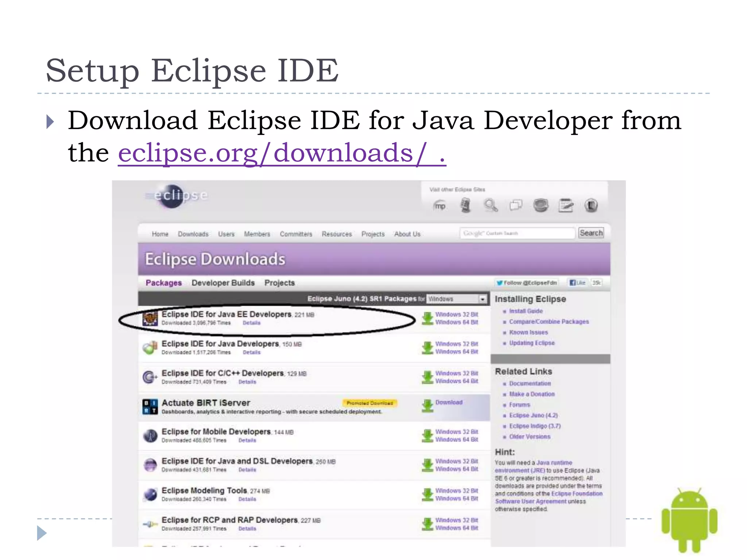This screenshot has height=560, width=747.
Task: Open Eclipse IDE for Java EE Developers
Action: (227, 314)
